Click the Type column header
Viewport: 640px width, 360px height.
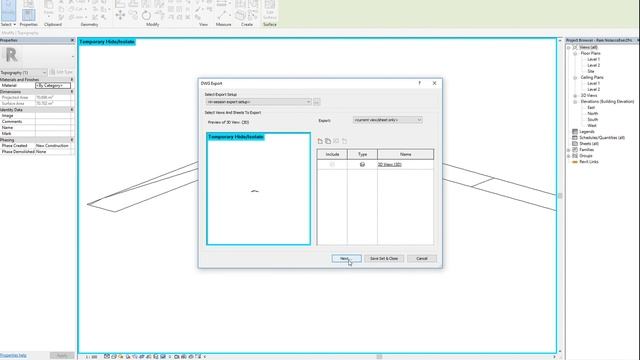click(362, 154)
